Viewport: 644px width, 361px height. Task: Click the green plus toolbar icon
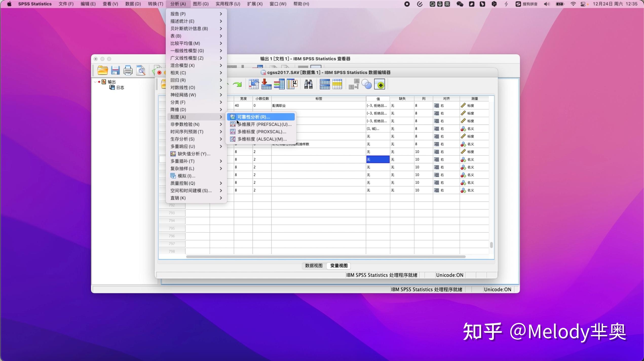point(380,84)
